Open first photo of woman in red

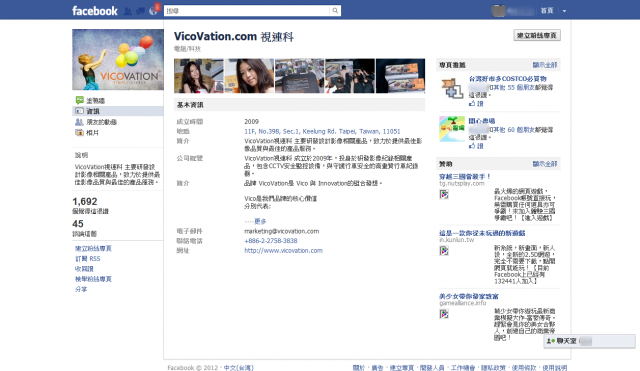[x=199, y=76]
